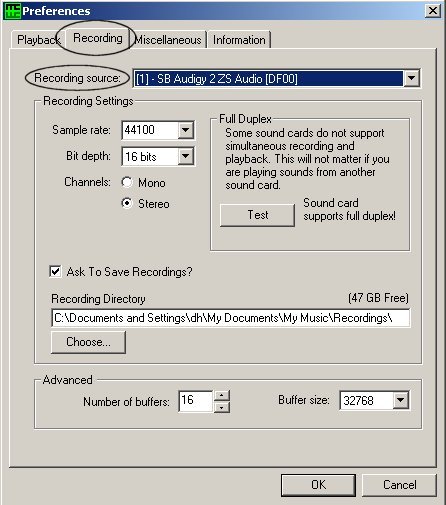Click the green app icon in title bar
This screenshot has height=505, width=446.
click(12, 11)
